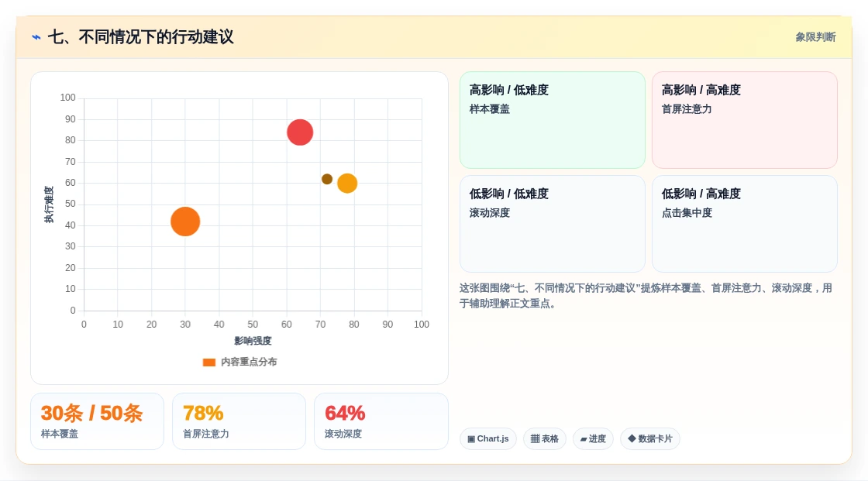Click the 象限判断 label in the header

[x=815, y=37]
